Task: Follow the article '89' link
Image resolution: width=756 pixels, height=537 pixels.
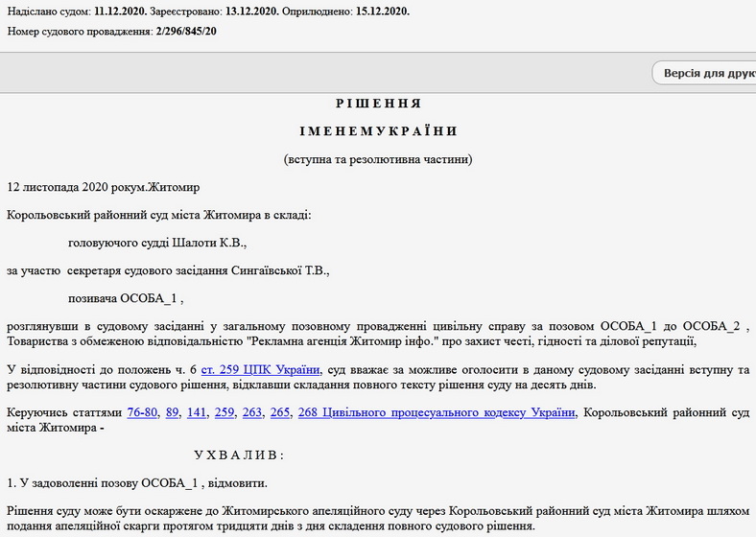Action: [x=173, y=412]
